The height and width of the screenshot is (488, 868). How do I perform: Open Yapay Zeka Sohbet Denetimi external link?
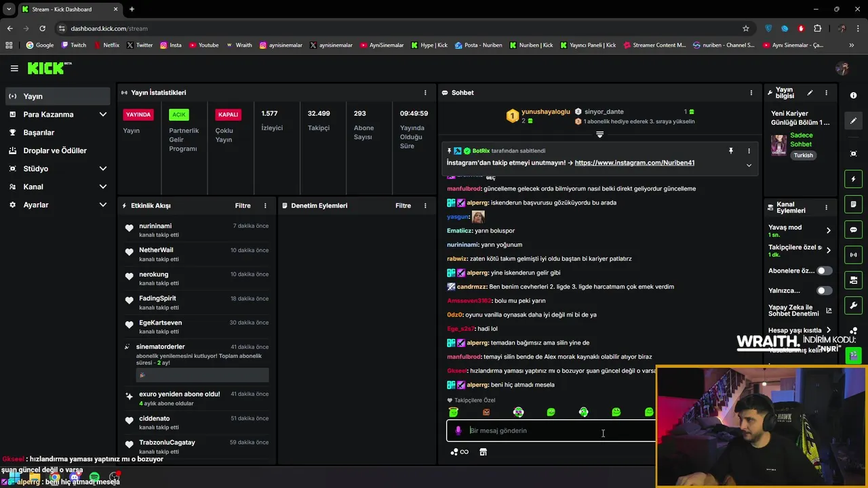(829, 311)
